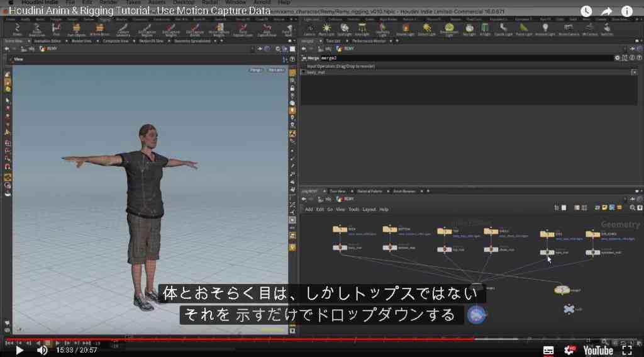
Task: Click the search magnifier in network editor toolbar
Action: pos(633,208)
